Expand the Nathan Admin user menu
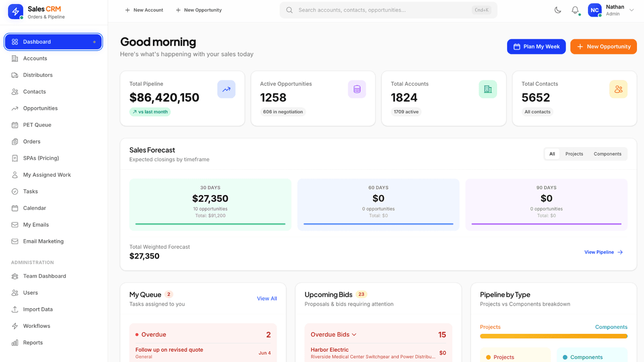The width and height of the screenshot is (644, 362). 612,10
